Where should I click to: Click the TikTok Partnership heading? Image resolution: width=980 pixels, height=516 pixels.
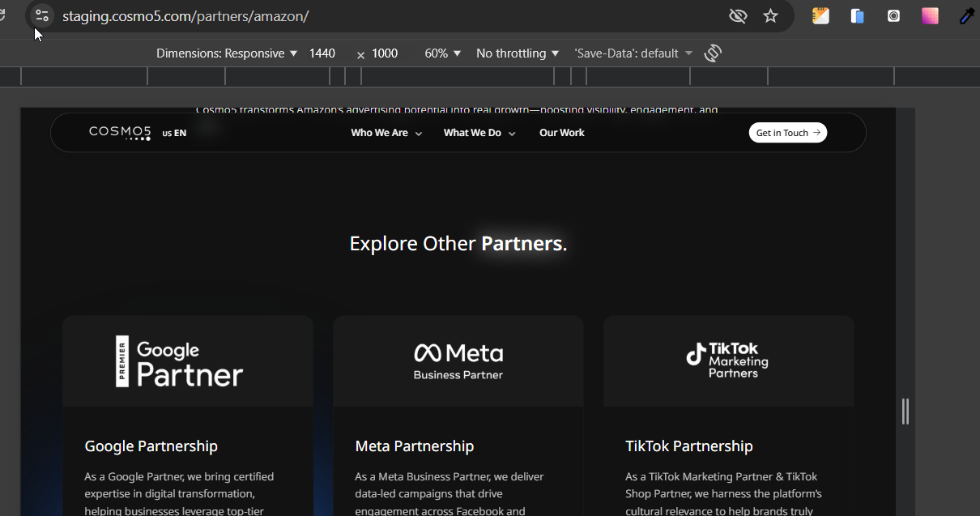tap(689, 446)
